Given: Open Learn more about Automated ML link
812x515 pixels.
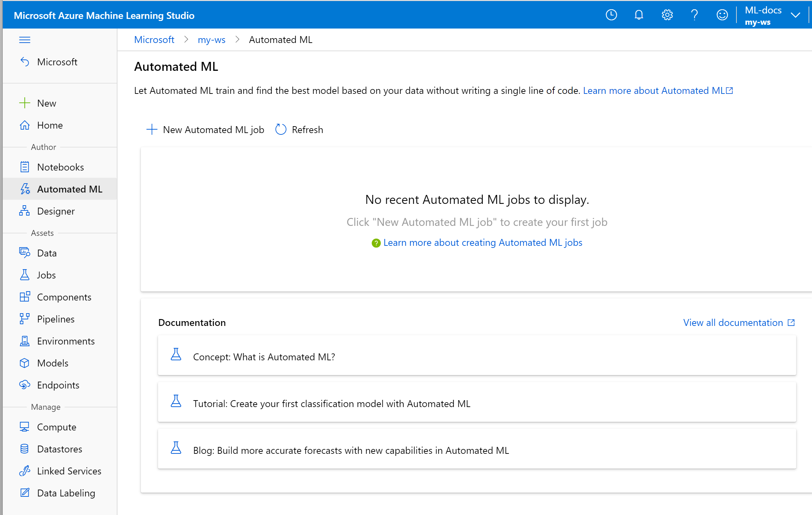Looking at the screenshot, I should tap(658, 90).
